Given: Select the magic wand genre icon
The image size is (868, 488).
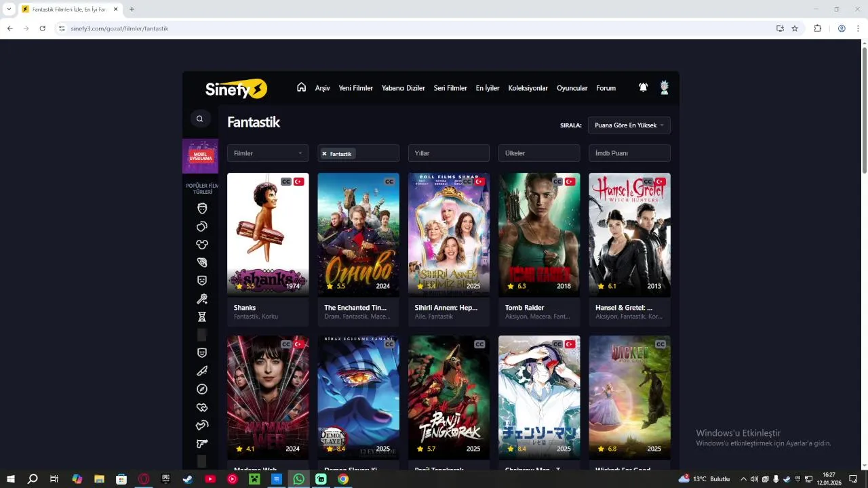Looking at the screenshot, I should [x=201, y=299].
